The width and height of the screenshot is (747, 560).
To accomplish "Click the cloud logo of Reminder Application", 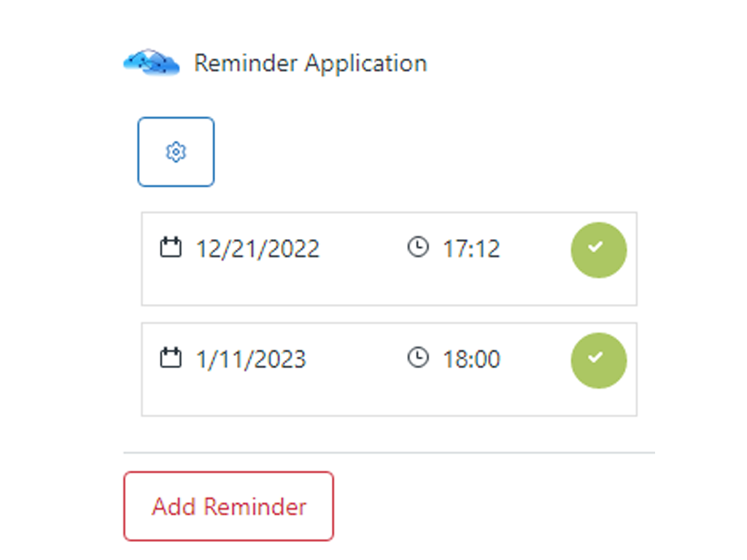I will [x=151, y=62].
